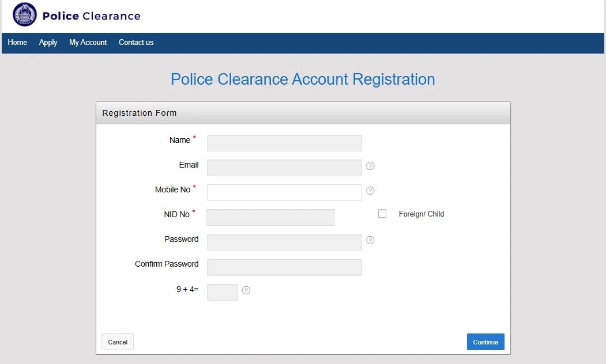The image size is (606, 364).
Task: Click the Cancel button
Action: pyautogui.click(x=118, y=342)
